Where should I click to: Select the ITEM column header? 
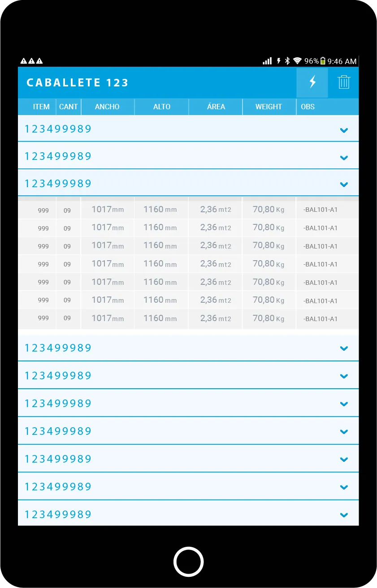41,107
